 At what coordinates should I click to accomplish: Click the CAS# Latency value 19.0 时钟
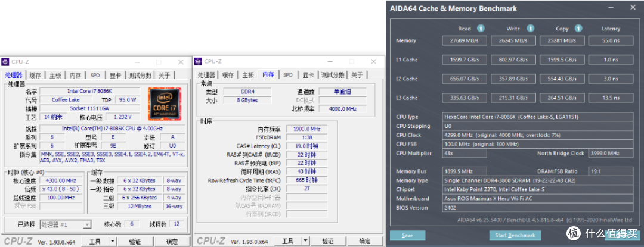[x=307, y=146]
